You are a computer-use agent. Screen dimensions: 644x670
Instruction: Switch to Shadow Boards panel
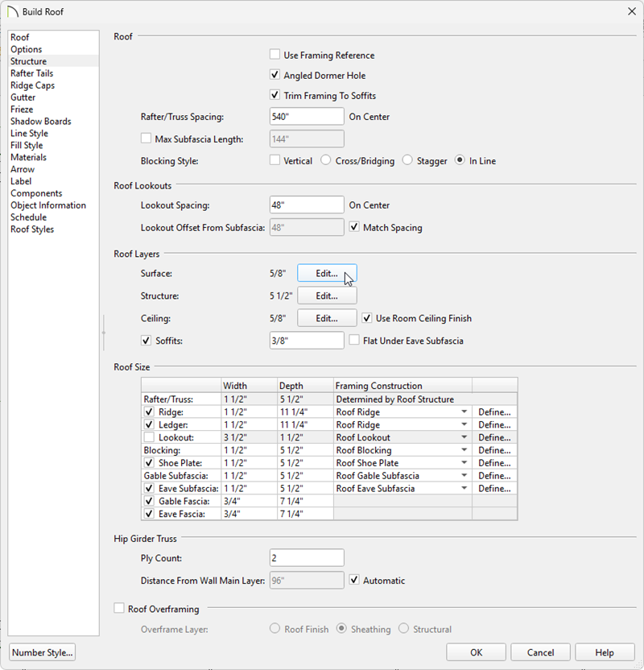click(41, 121)
